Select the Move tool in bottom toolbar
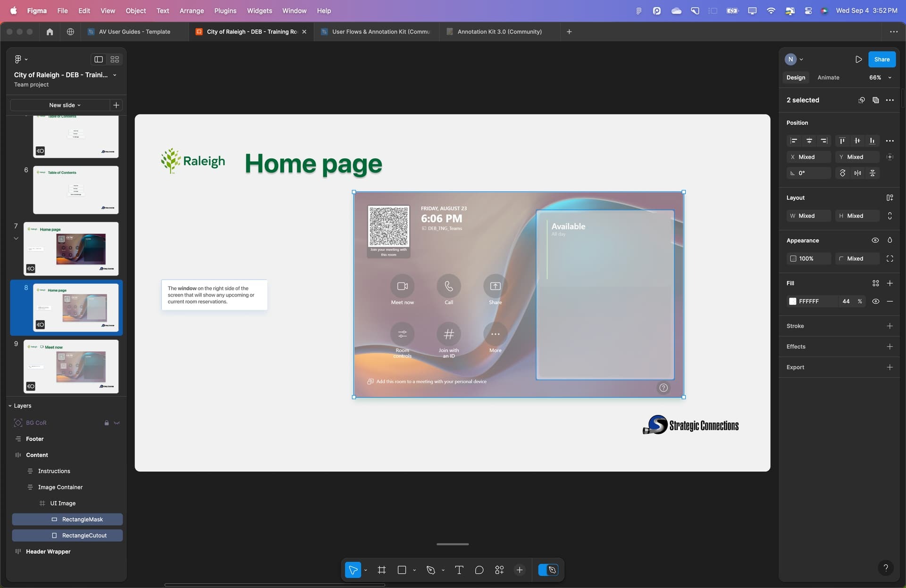This screenshot has height=588, width=906. point(353,570)
